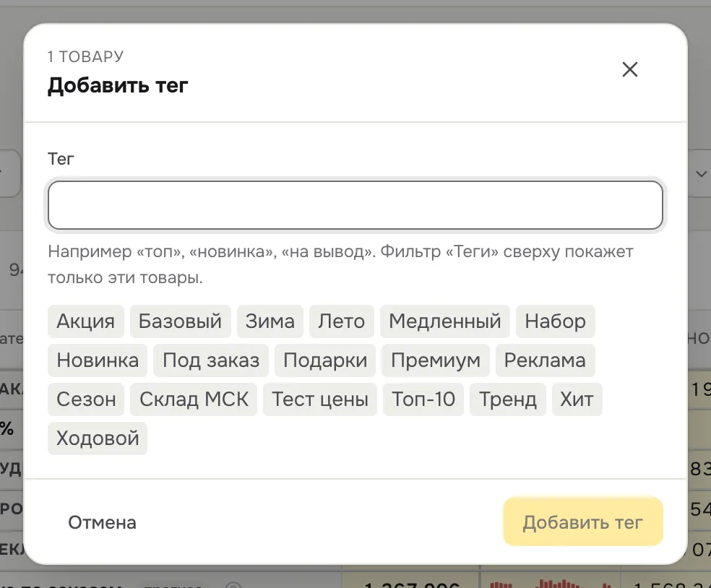
Task: Pick the Сезон tag chip
Action: 86,399
